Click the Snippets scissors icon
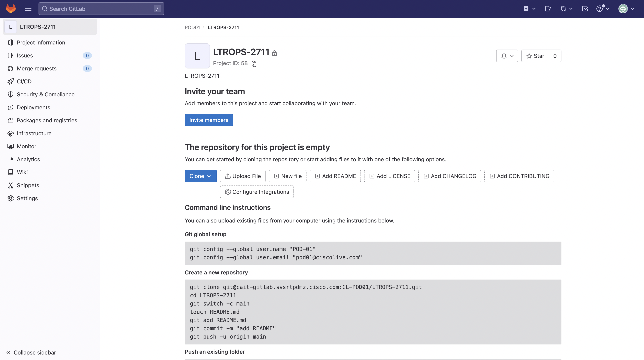This screenshot has width=644, height=360. tap(10, 185)
